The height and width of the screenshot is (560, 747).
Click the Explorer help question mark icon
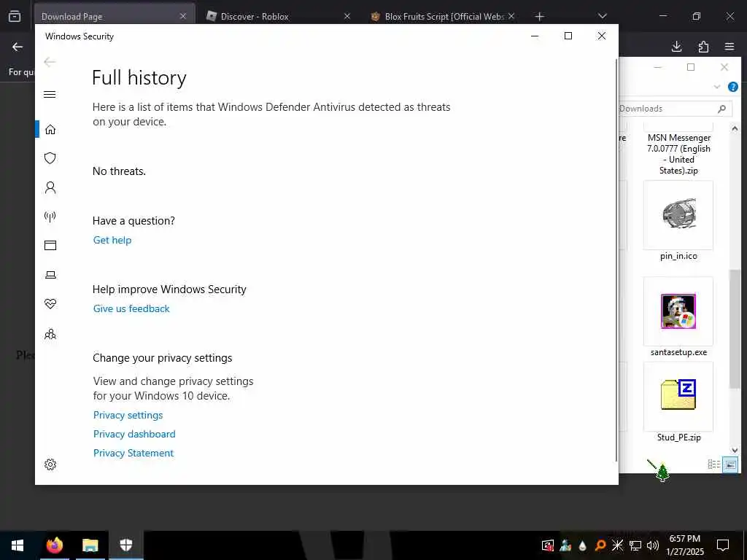[732, 87]
